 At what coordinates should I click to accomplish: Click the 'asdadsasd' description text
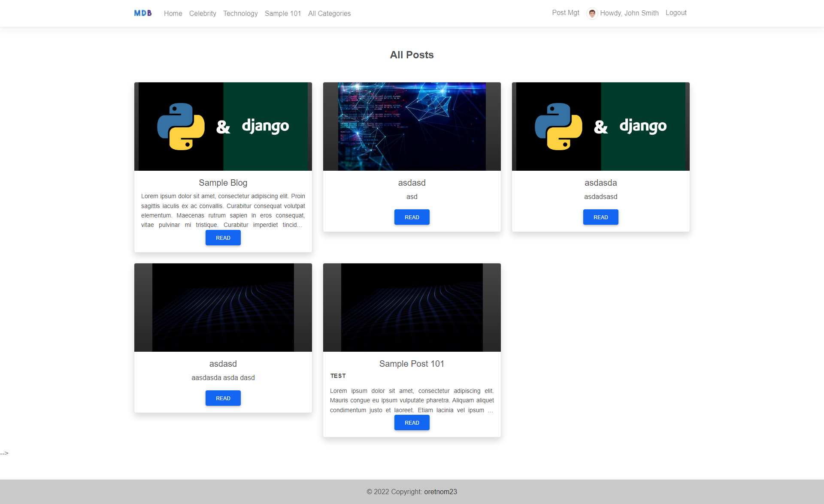pyautogui.click(x=601, y=196)
